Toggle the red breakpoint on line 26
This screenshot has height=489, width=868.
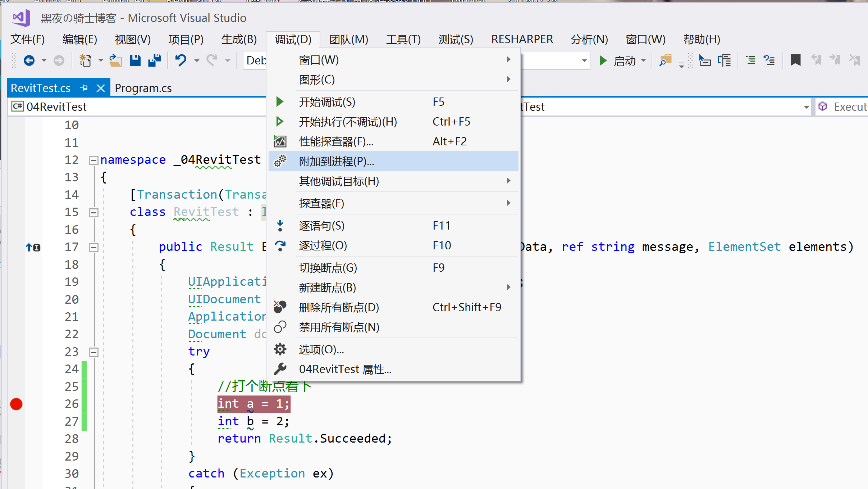pyautogui.click(x=16, y=404)
